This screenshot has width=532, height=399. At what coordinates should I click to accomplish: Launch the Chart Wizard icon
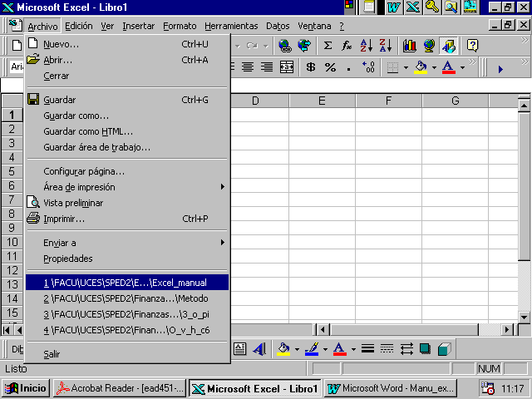pos(410,46)
